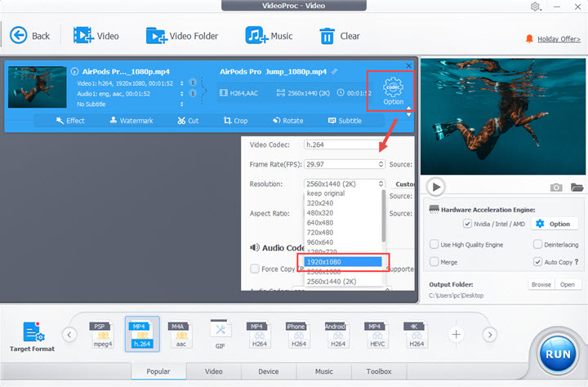Image resolution: width=588 pixels, height=387 pixels.
Task: Add new format with plus button
Action: [456, 335]
